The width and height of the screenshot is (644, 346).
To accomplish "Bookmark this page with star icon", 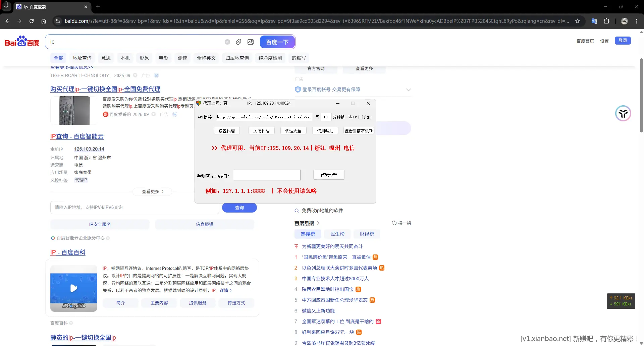I will [578, 21].
